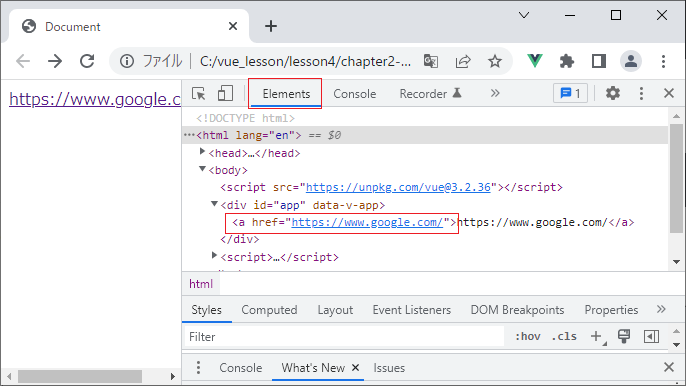Click the address bar URL
Image resolution: width=686 pixels, height=386 pixels.
coord(305,61)
